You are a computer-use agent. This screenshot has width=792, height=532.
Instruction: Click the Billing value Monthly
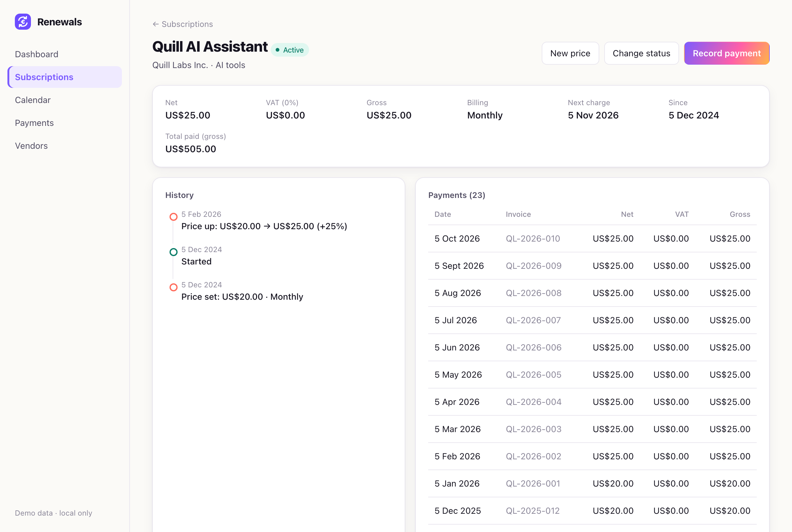pos(484,115)
